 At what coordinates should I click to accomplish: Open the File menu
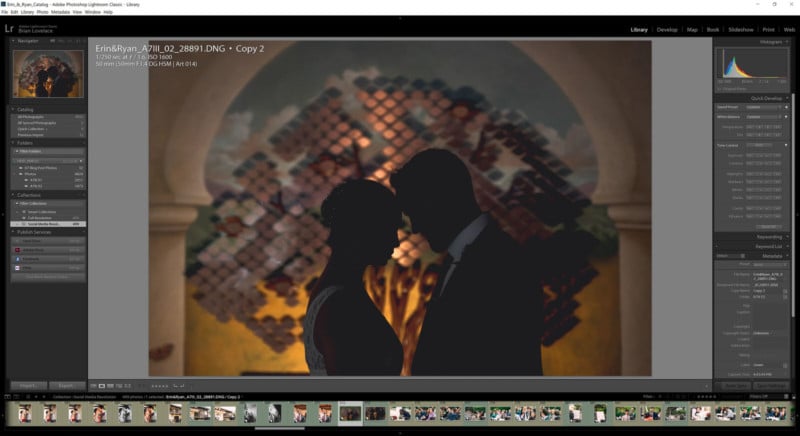[x=4, y=12]
